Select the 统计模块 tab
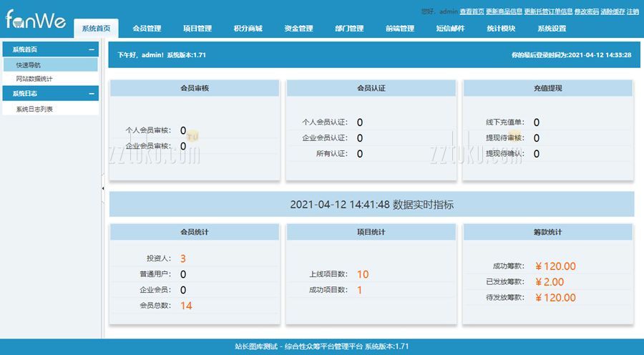 click(501, 29)
